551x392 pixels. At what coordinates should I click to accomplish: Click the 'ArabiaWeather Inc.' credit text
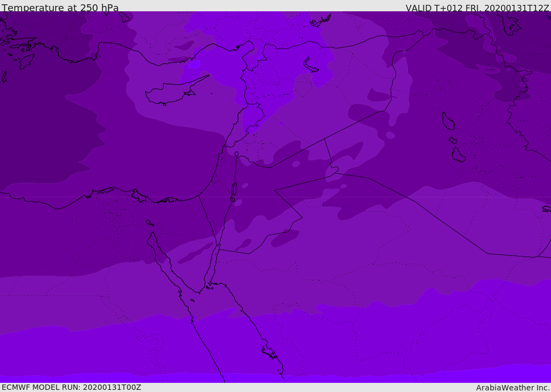[513, 388]
